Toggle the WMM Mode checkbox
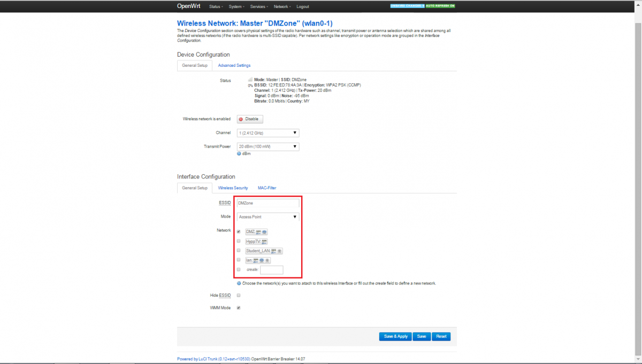 pos(239,308)
